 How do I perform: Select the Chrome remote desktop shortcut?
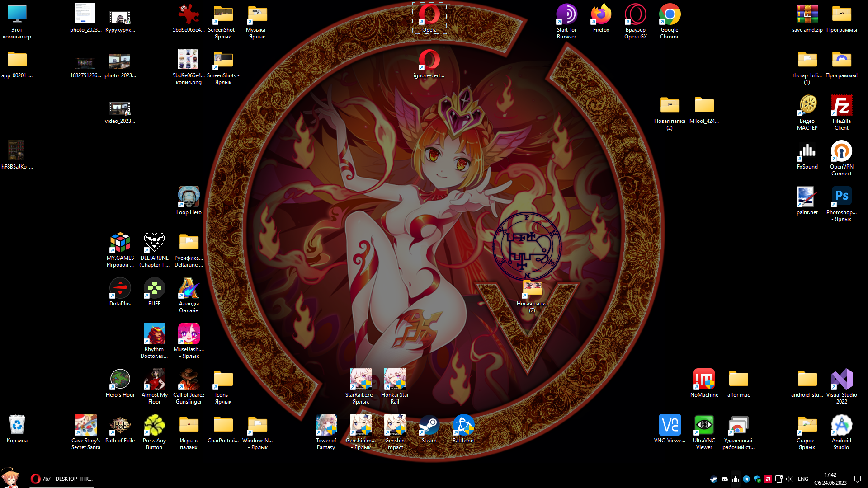(738, 432)
